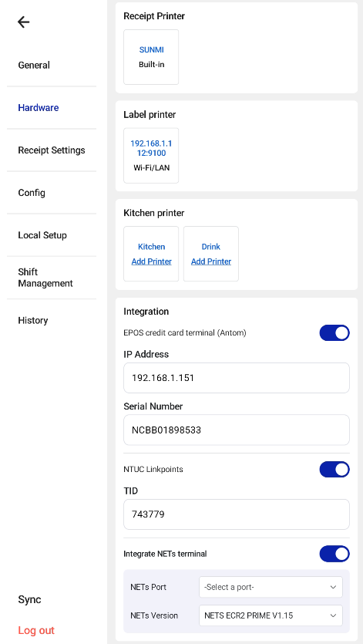Open the Local Setup section
The width and height of the screenshot is (363, 644).
pos(42,235)
